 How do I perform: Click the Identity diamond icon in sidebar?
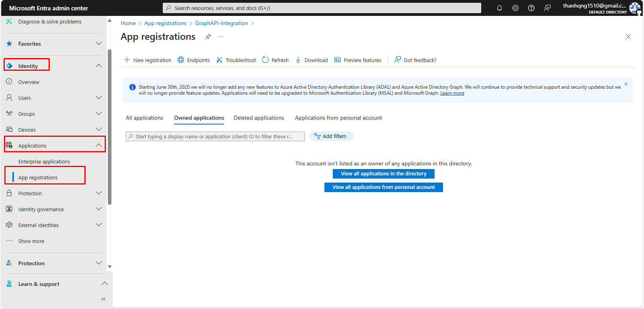point(10,66)
